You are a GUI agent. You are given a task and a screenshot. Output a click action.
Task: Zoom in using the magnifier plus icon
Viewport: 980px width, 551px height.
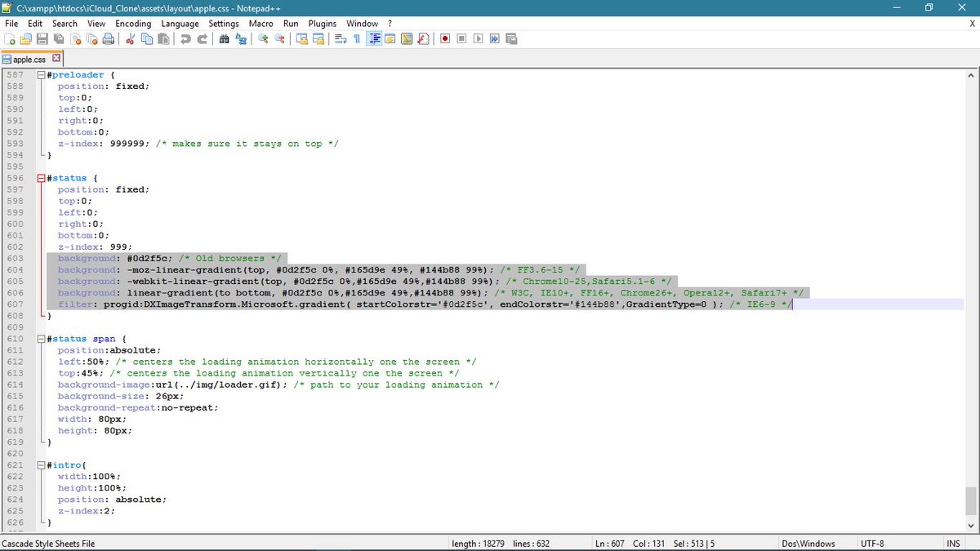[263, 38]
